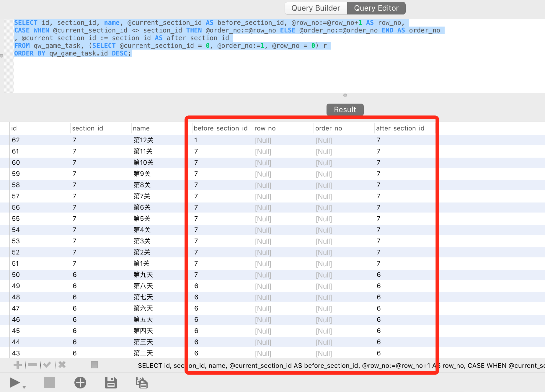The width and height of the screenshot is (545, 392).
Task: Run the query with the play icon
Action: [x=15, y=383]
